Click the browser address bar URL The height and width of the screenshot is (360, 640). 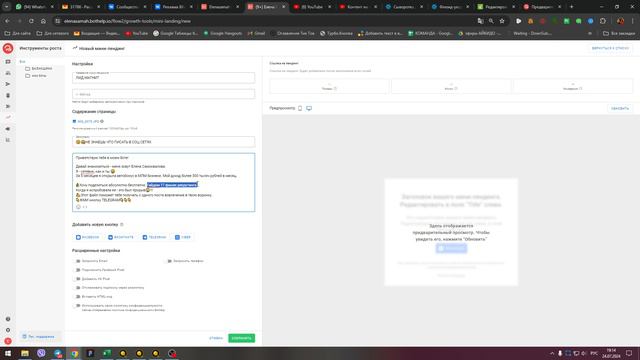(x=127, y=21)
